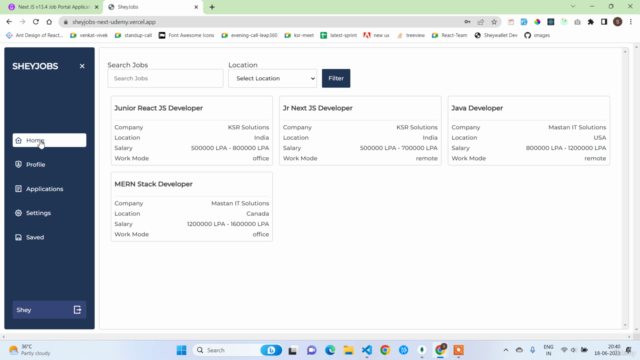Open File Explorer from the taskbar
Image resolution: width=640 pixels, height=360 pixels.
point(348,350)
